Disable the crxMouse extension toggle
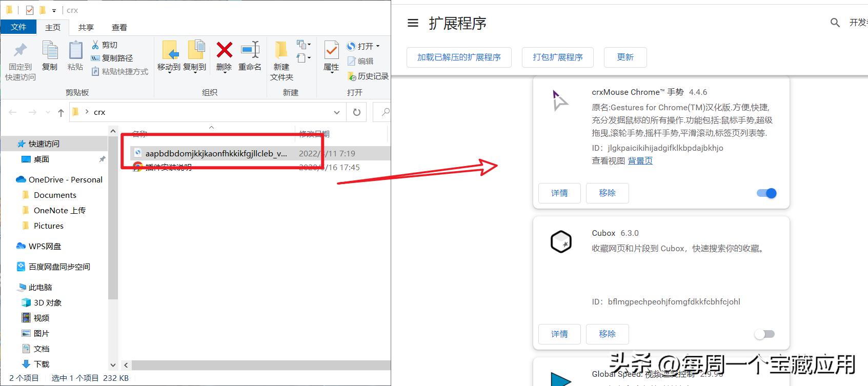Viewport: 868px width, 386px height. (x=766, y=193)
